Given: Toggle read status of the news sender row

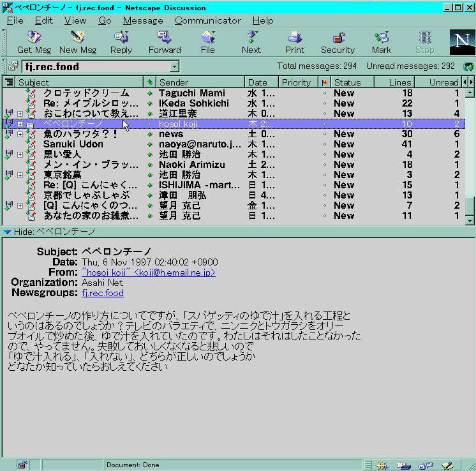Looking at the screenshot, I should coord(150,134).
